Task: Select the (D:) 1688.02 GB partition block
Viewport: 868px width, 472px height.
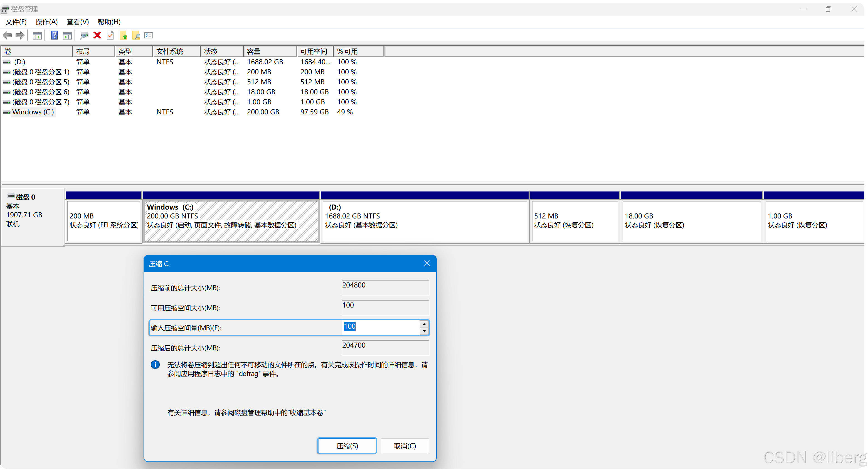Action: [425, 221]
